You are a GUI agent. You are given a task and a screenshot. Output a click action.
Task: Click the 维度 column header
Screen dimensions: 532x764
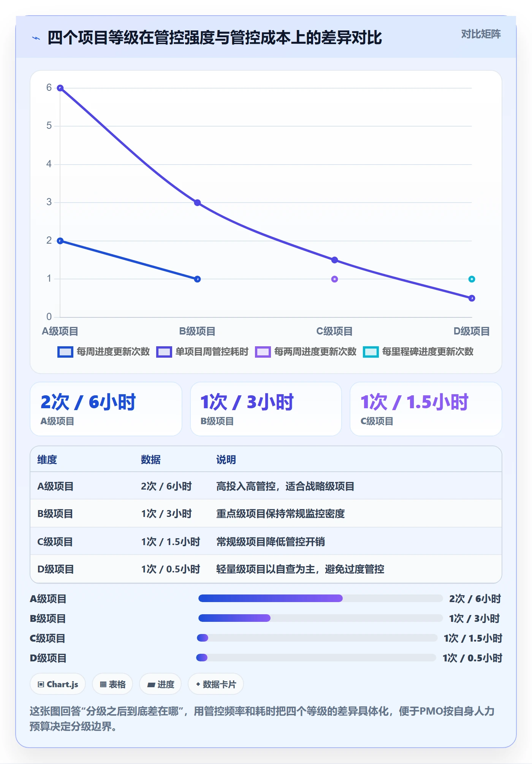click(x=47, y=460)
